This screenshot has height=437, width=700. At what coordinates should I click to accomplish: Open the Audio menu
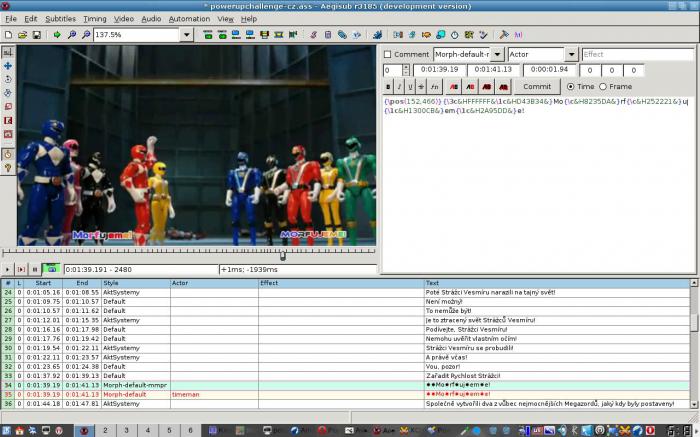(x=151, y=19)
